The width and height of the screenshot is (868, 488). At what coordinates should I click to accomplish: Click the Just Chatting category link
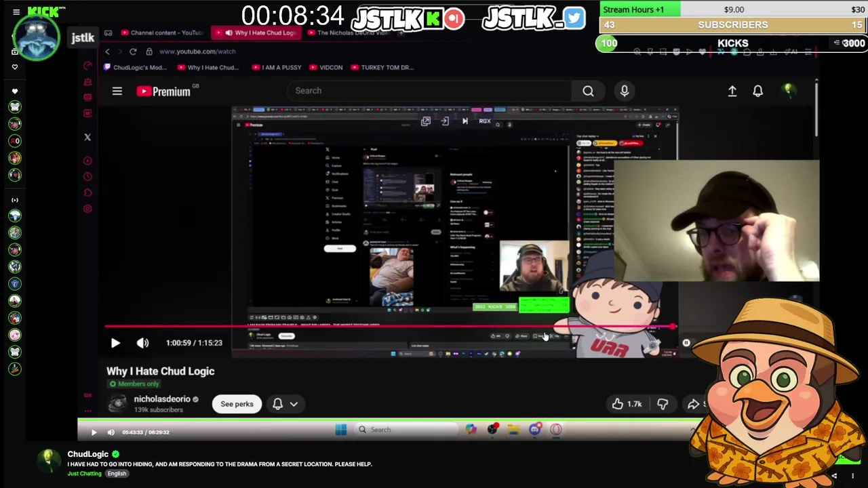point(85,474)
